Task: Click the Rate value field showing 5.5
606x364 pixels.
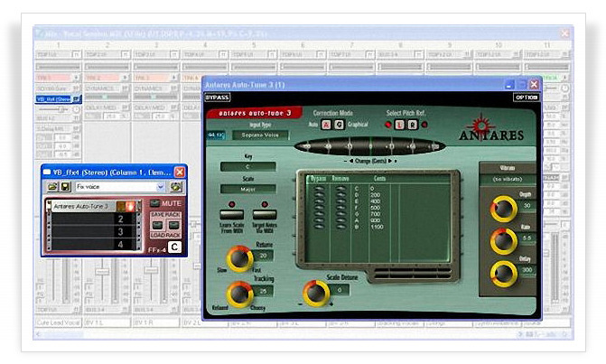Action: [x=527, y=238]
